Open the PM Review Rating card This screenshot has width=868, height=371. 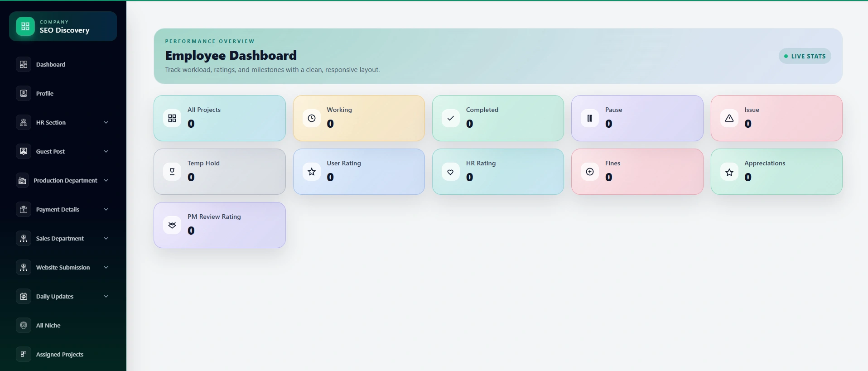tap(220, 225)
